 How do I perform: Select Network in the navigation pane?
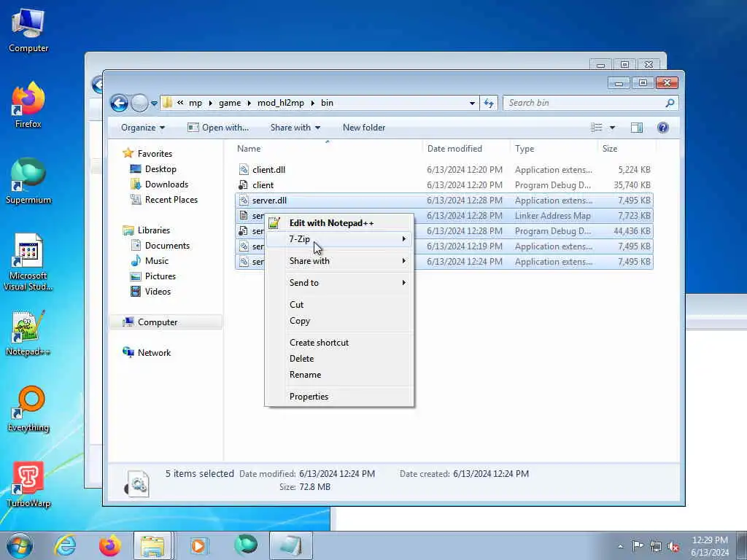pyautogui.click(x=154, y=352)
